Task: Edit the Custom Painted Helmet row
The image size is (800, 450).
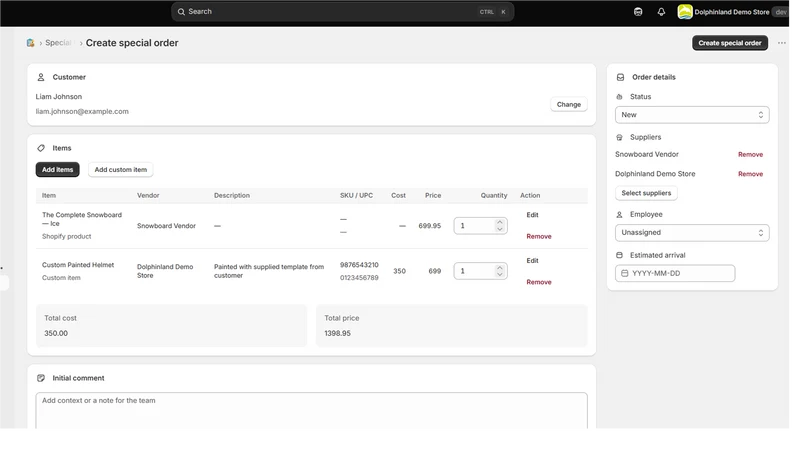Action: coord(532,260)
